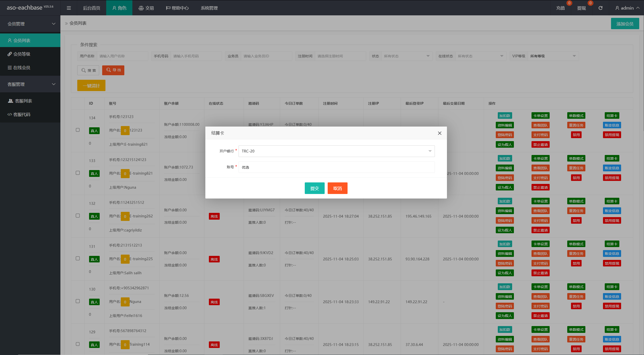The height and width of the screenshot is (355, 644).
Task: Switch to the 交易 top tab
Action: (146, 8)
